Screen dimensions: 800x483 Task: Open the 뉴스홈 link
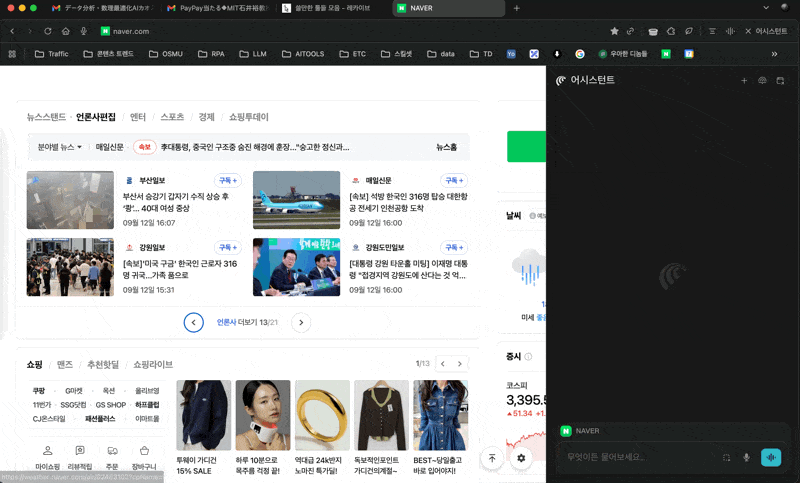click(446, 147)
